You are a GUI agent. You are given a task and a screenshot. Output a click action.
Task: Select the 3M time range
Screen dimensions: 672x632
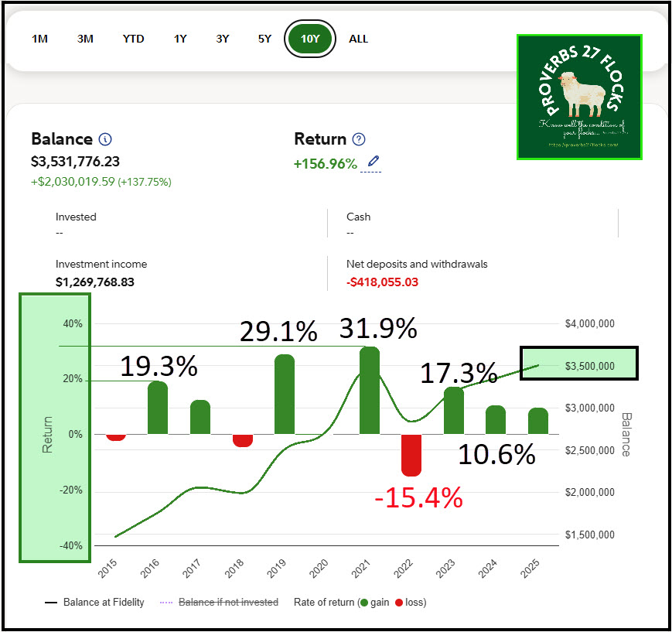pyautogui.click(x=85, y=39)
